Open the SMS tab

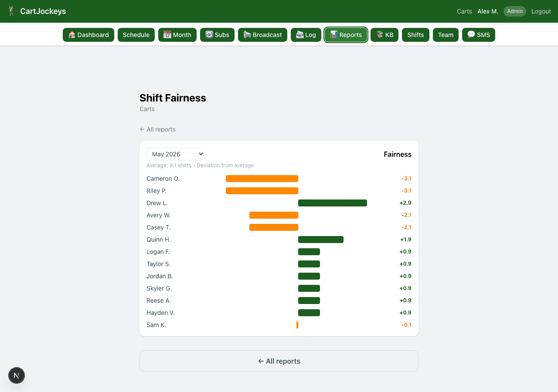click(x=479, y=35)
